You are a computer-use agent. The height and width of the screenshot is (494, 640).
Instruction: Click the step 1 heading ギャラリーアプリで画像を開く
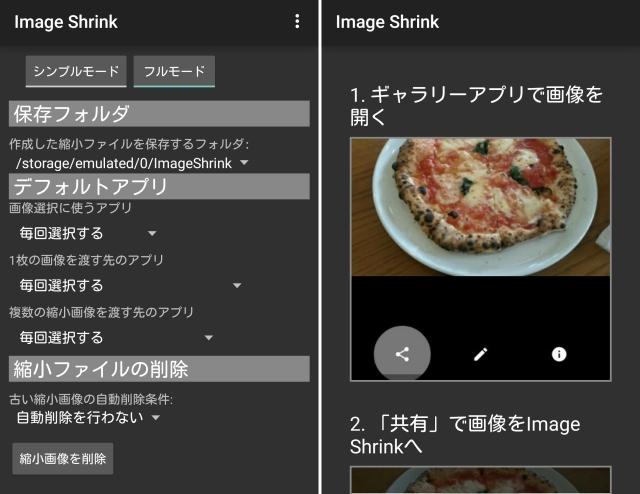click(x=476, y=106)
